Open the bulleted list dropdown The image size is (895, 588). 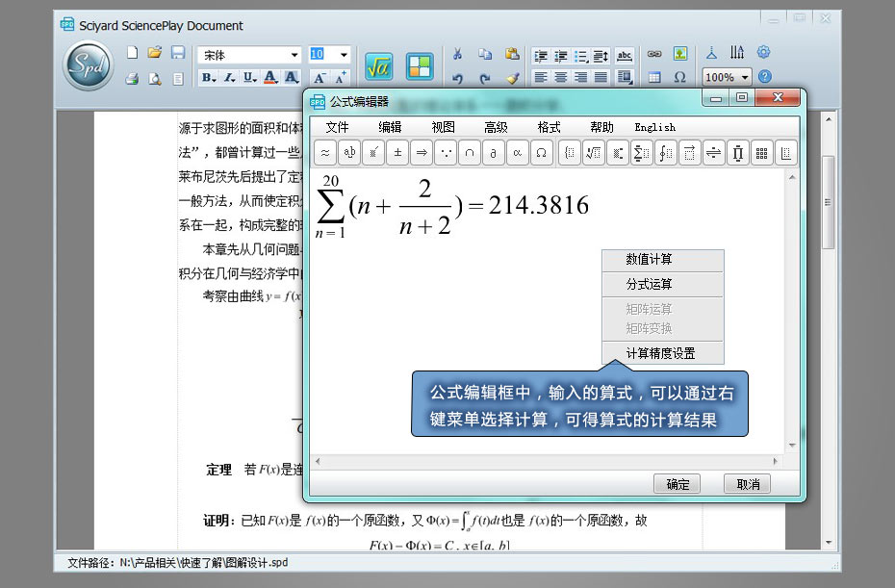[x=581, y=56]
